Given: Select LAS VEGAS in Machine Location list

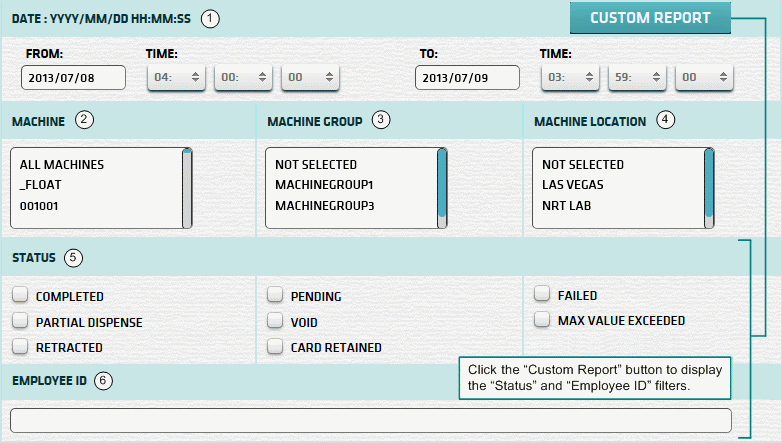Looking at the screenshot, I should click(573, 185).
